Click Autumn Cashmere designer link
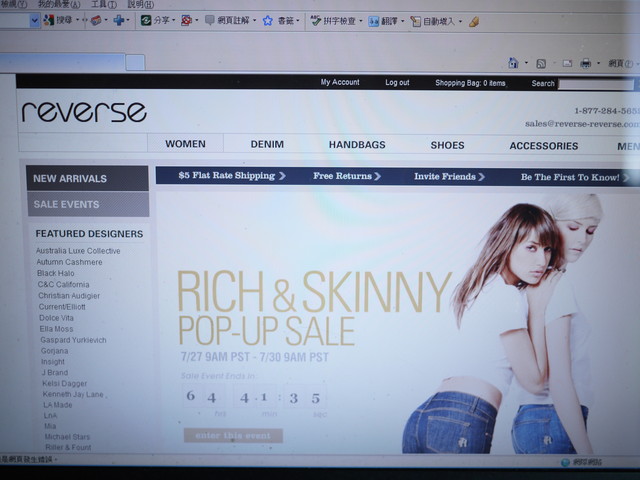 pyautogui.click(x=69, y=262)
